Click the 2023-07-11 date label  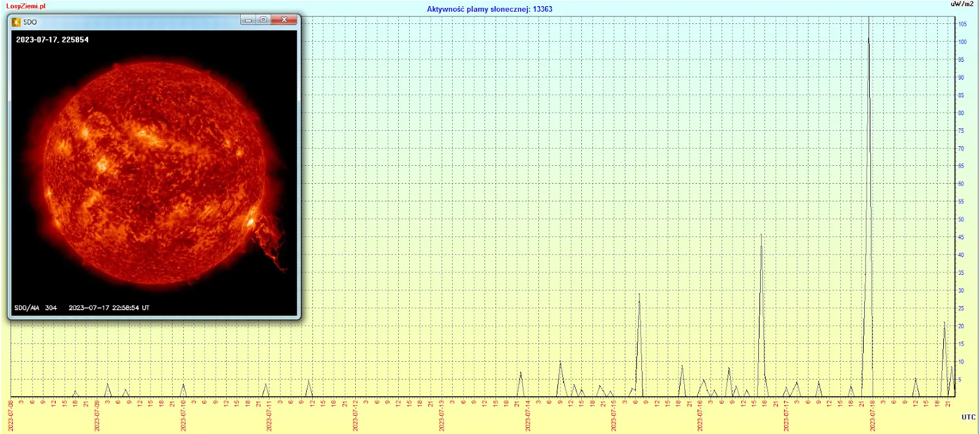(269, 416)
